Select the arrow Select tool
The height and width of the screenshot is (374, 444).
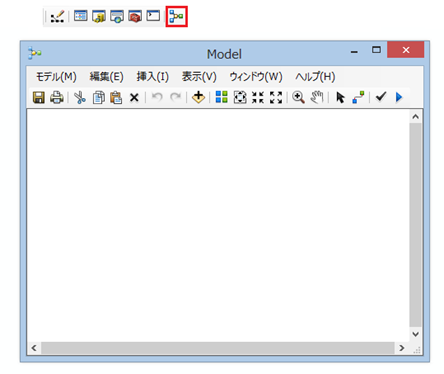click(x=340, y=98)
